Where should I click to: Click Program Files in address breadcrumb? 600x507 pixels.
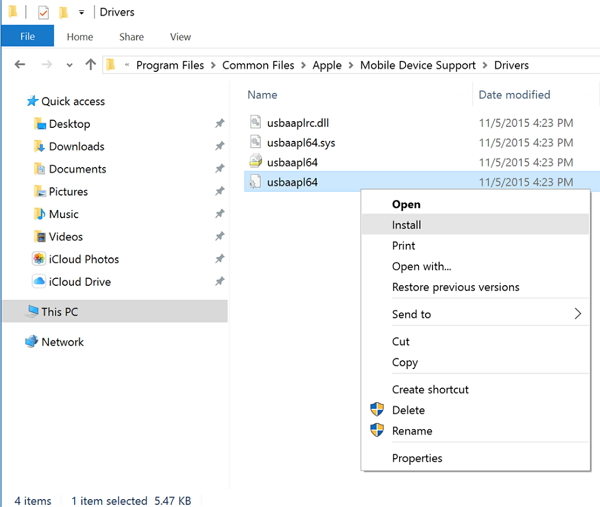coord(170,65)
